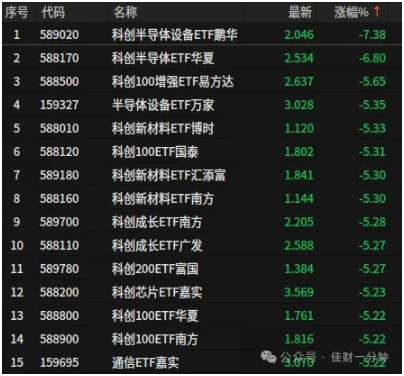Click code 588120

click(59, 152)
